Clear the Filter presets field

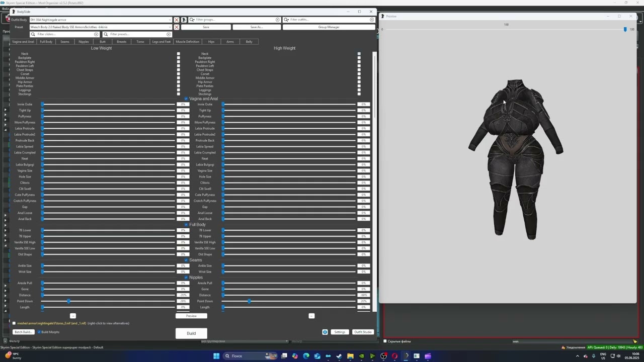(169, 34)
